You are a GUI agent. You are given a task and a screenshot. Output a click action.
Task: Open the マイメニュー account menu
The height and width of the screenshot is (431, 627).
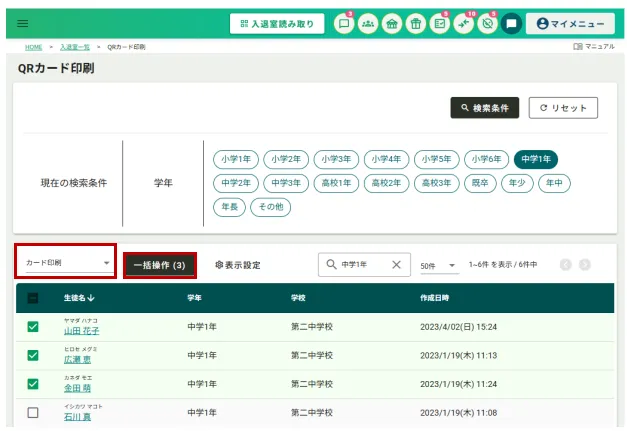570,23
